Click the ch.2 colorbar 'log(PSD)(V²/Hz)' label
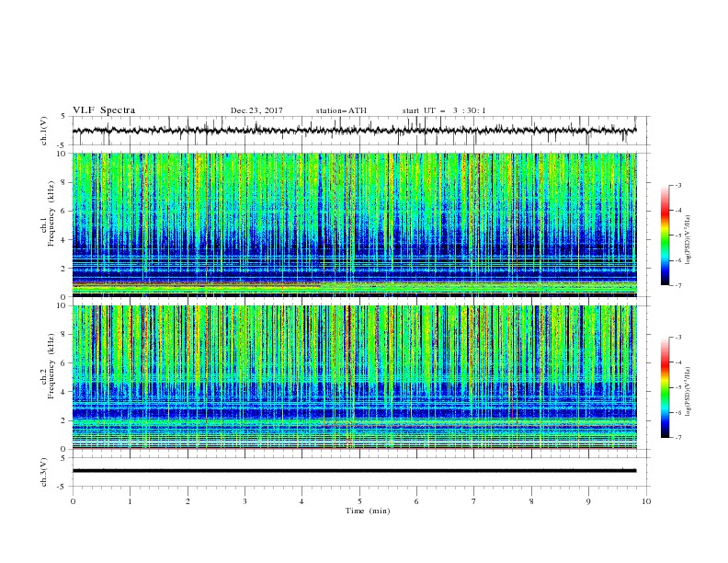The height and width of the screenshot is (563, 728). [x=688, y=392]
